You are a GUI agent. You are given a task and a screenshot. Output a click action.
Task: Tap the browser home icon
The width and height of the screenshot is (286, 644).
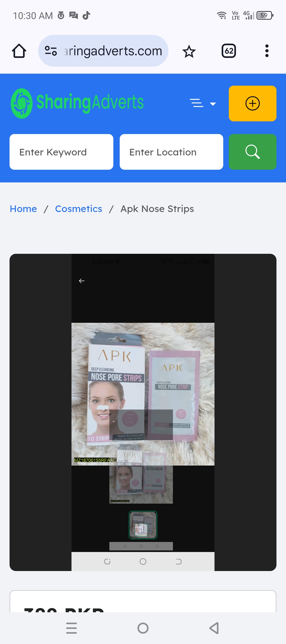tap(19, 51)
